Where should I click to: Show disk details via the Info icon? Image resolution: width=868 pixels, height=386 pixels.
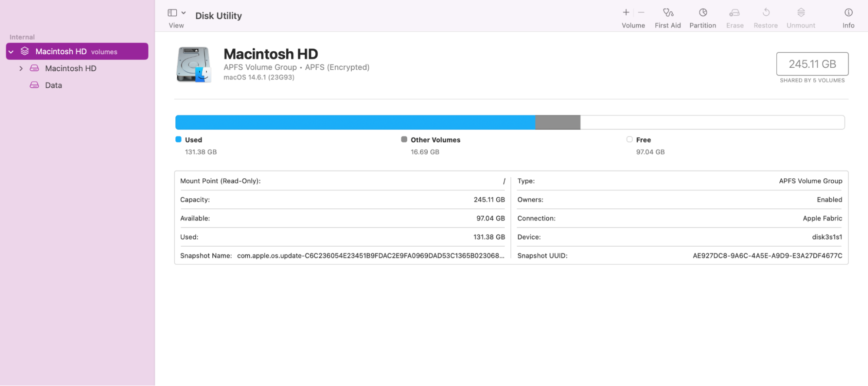point(848,12)
